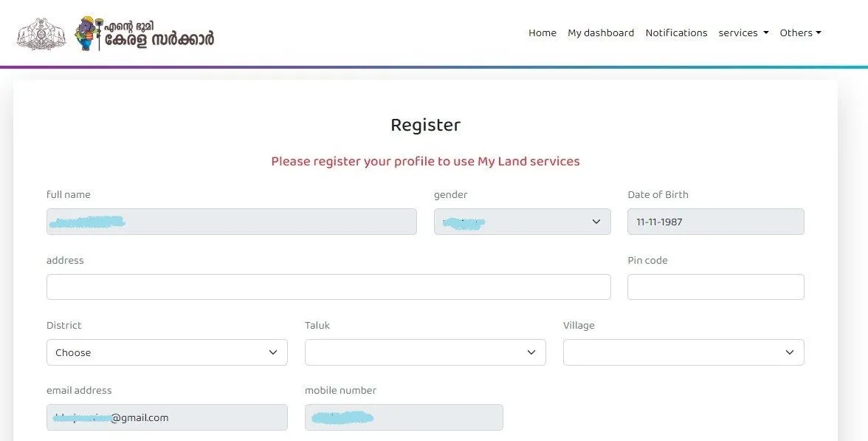The width and height of the screenshot is (868, 441).
Task: Open the Notifications page
Action: click(x=676, y=33)
